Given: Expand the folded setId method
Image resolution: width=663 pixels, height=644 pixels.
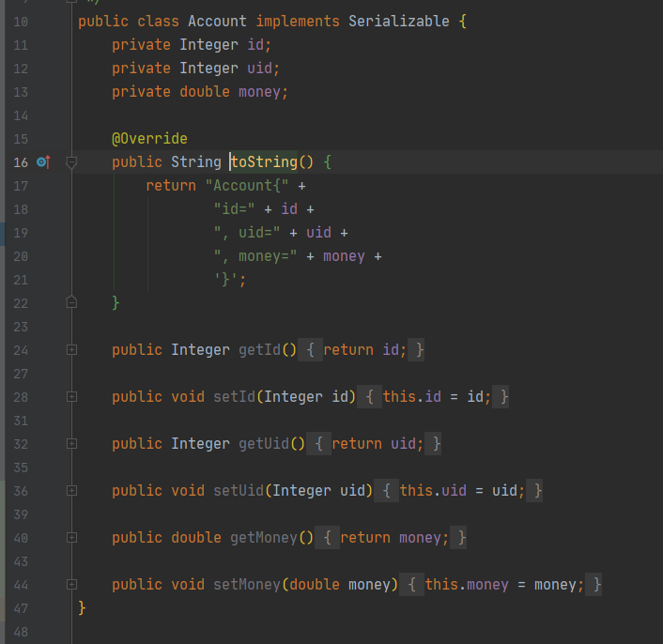Looking at the screenshot, I should (x=71, y=396).
